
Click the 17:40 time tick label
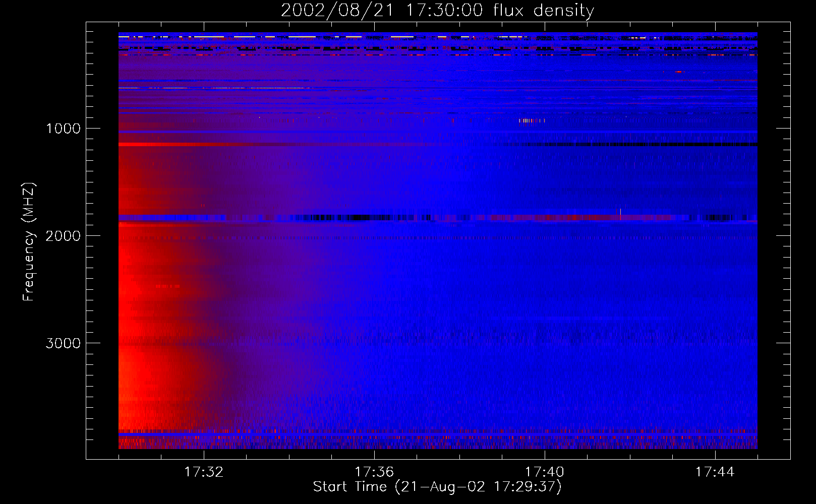(545, 472)
